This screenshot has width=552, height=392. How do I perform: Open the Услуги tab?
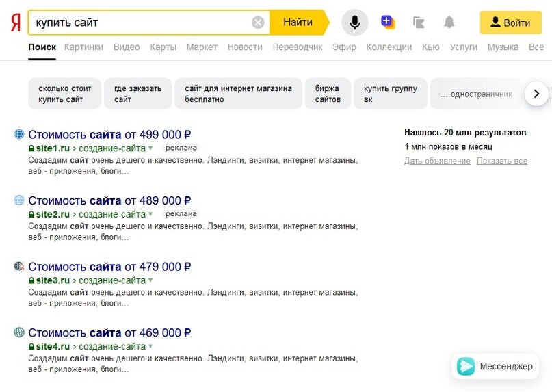pos(463,47)
